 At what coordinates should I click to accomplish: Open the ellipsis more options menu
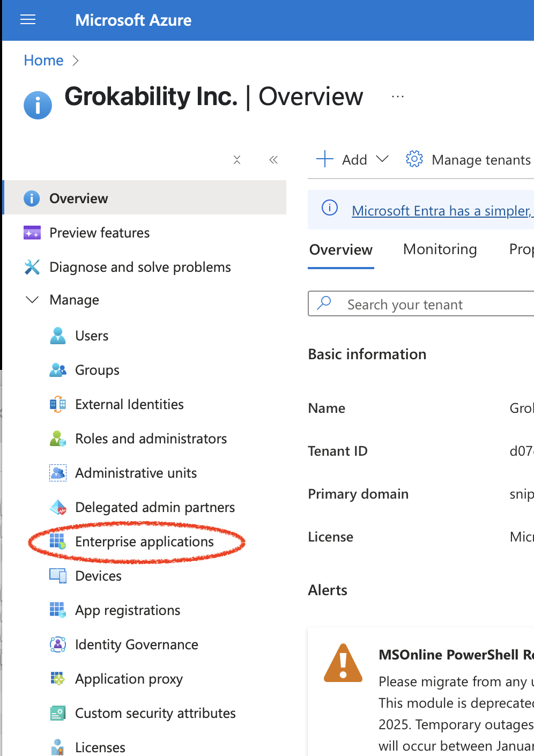click(x=398, y=97)
